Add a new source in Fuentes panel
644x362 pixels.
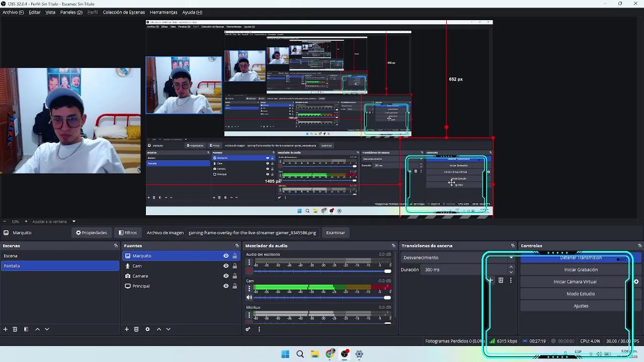127,329
